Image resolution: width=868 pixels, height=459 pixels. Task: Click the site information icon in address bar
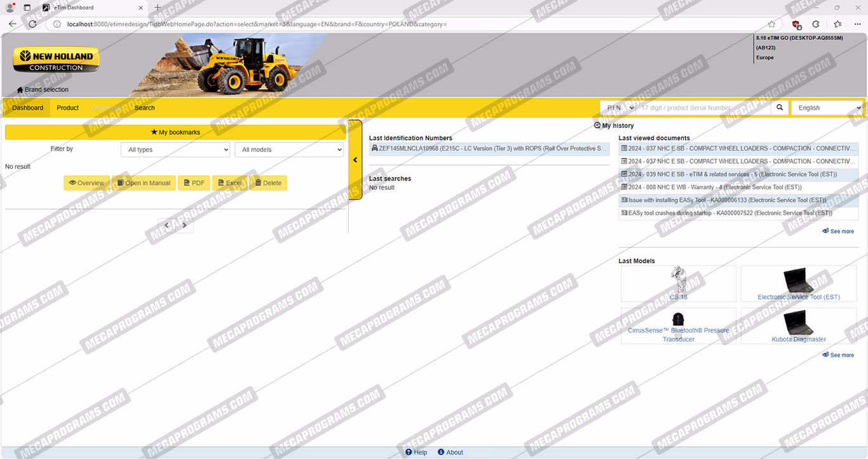57,24
